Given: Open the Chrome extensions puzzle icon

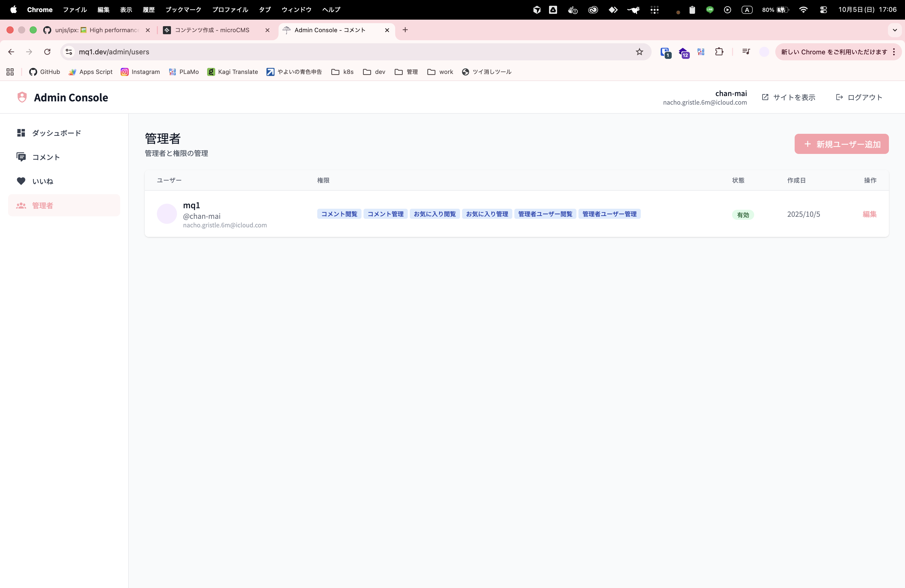Looking at the screenshot, I should tap(719, 52).
